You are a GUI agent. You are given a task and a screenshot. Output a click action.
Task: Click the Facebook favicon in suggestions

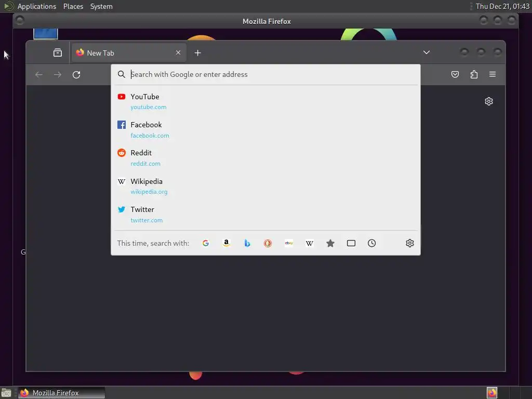[x=122, y=125]
